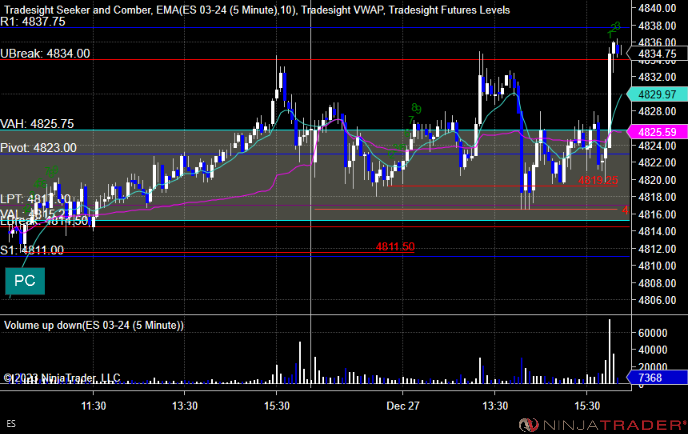Select the current price marker 4834.75
Image resolution: width=688 pixels, height=434 pixels.
pyautogui.click(x=657, y=54)
